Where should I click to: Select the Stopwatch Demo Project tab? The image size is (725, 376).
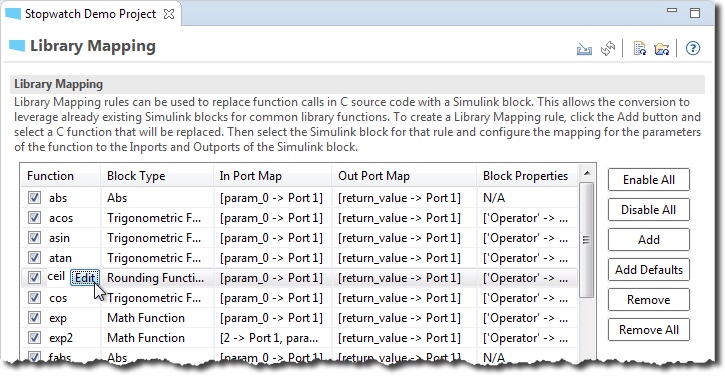point(91,14)
